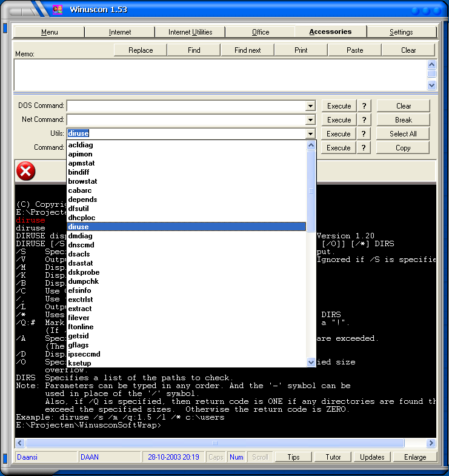Click the dropdown list scroll up arrow
The width and height of the screenshot is (449, 476).
pos(311,146)
